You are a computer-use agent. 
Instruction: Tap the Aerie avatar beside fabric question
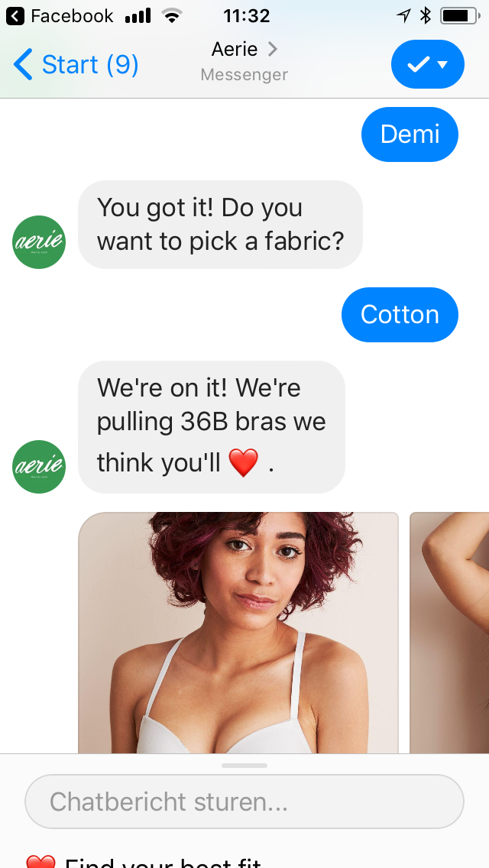click(39, 242)
